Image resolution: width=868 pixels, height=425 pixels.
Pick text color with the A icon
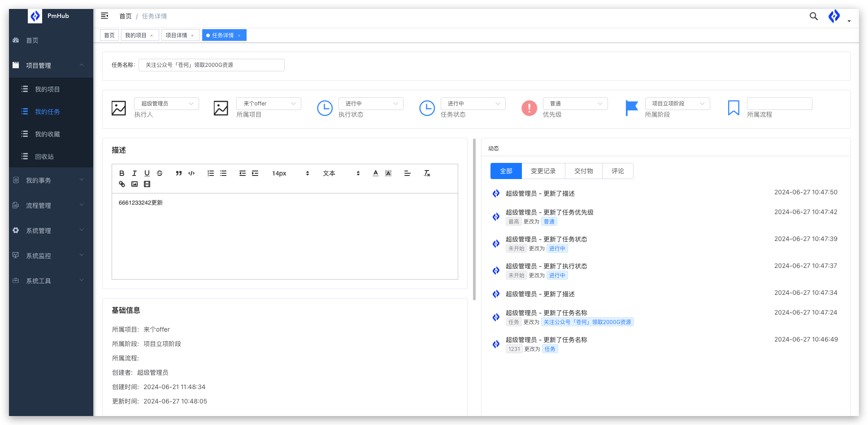point(375,173)
